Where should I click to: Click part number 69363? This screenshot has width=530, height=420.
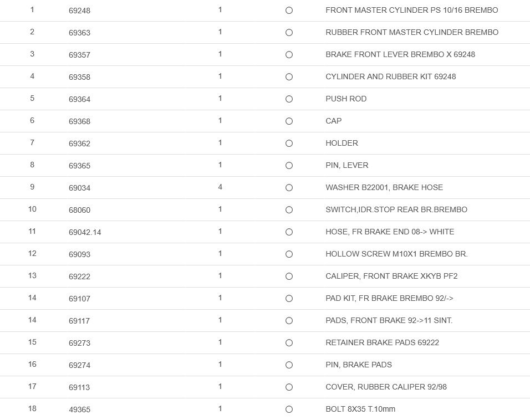79,33
